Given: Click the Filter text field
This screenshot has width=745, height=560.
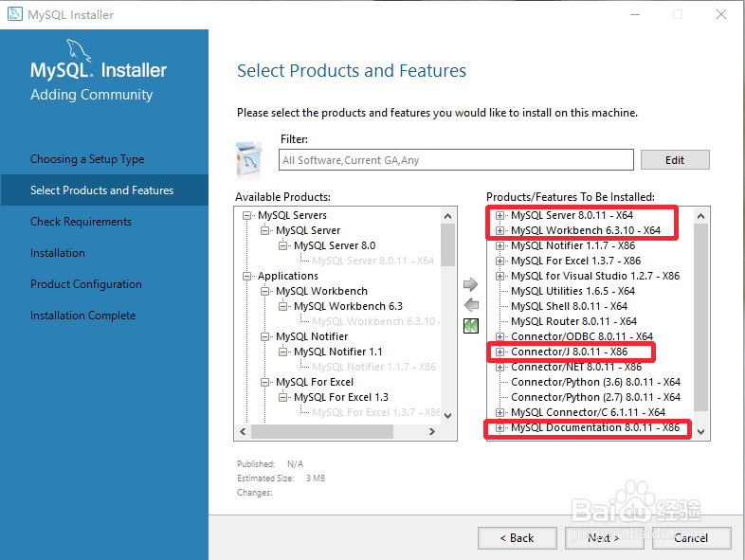Looking at the screenshot, I should coord(456,160).
